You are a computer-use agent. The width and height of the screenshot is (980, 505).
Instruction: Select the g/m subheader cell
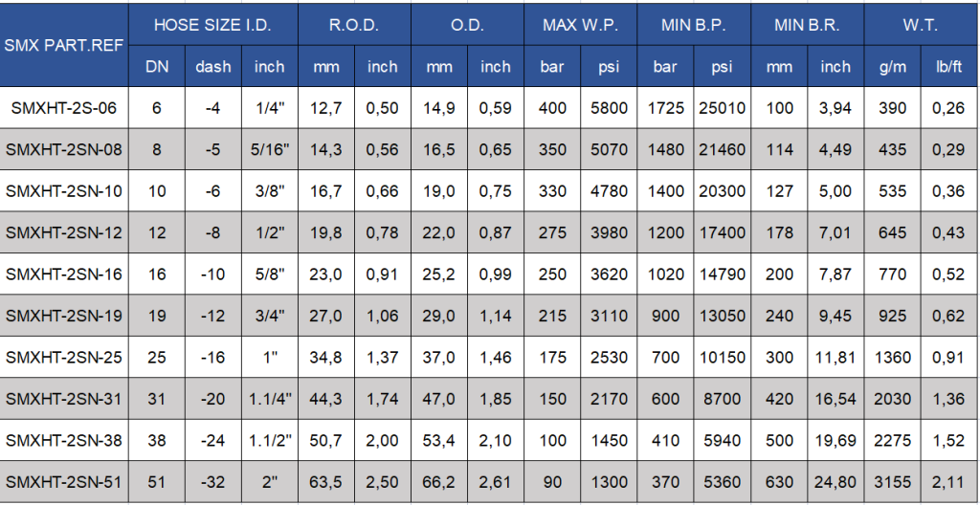892,67
